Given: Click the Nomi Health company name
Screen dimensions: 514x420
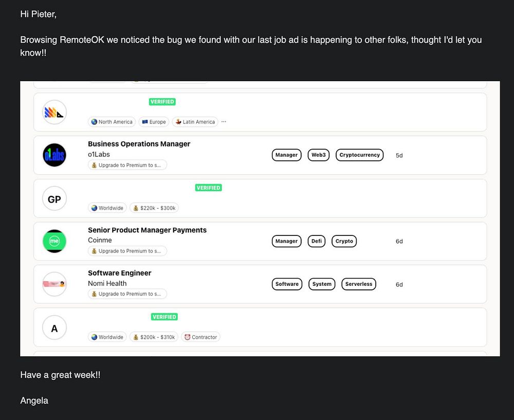Looking at the screenshot, I should [x=107, y=283].
